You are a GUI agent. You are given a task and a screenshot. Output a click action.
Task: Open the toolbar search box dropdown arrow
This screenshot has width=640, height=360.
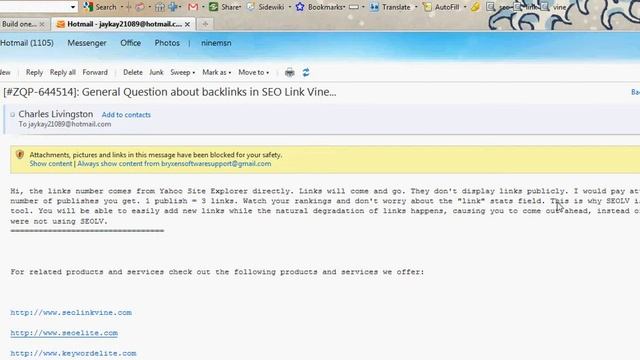click(73, 7)
